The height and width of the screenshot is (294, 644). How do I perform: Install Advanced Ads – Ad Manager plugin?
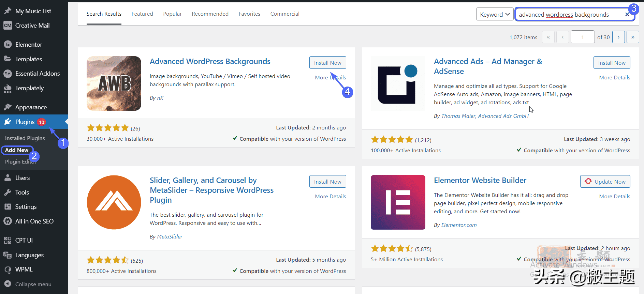(x=612, y=63)
